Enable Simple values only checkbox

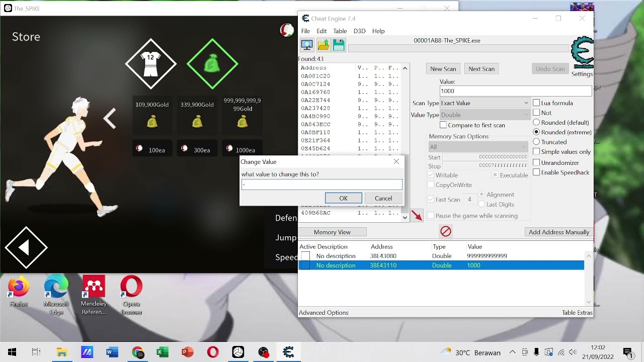[536, 152]
